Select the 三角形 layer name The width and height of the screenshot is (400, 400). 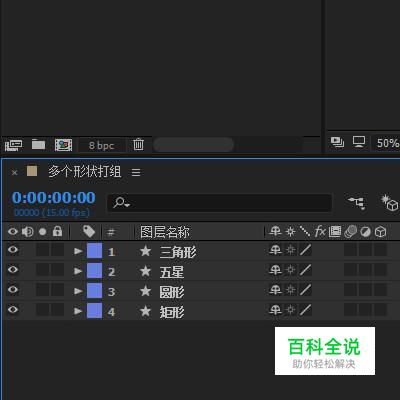tap(178, 252)
